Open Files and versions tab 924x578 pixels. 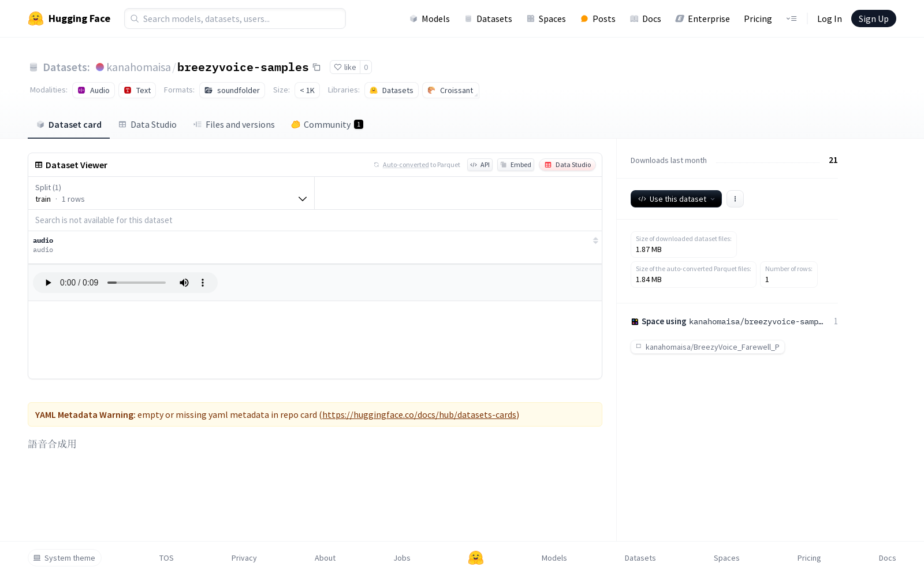tap(234, 125)
